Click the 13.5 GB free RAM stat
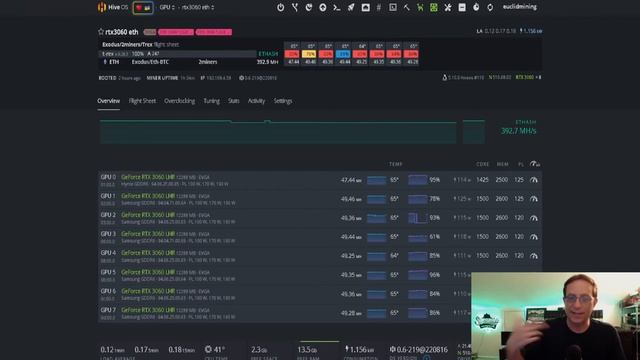 click(x=307, y=350)
